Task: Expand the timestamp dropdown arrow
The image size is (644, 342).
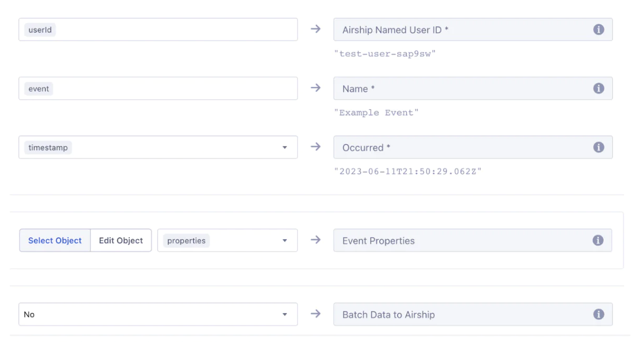Action: 285,148
